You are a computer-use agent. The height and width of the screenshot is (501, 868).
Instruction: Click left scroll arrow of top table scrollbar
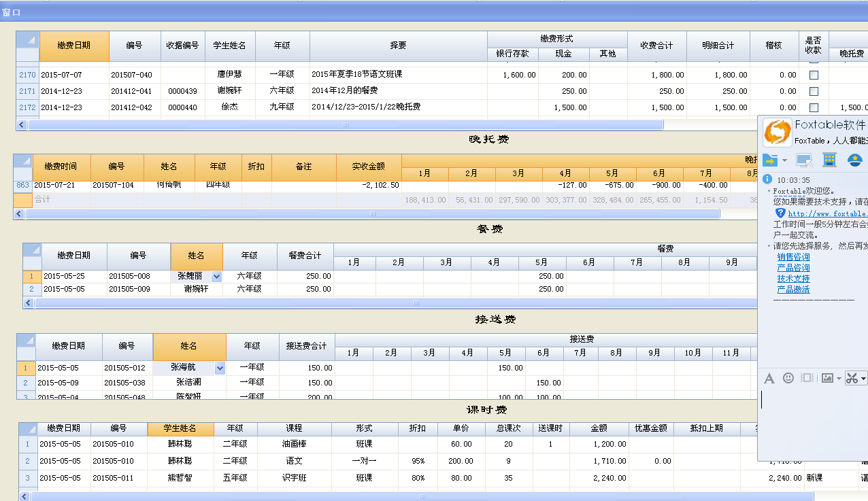tap(22, 125)
